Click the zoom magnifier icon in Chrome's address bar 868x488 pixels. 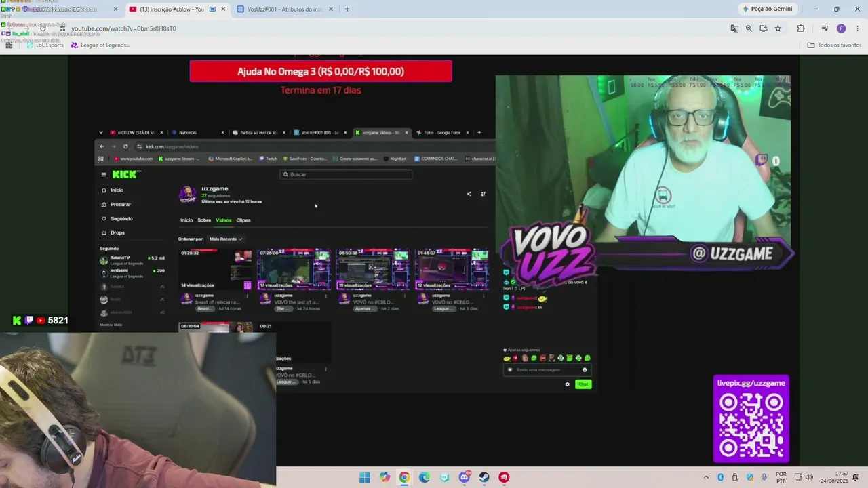tap(749, 28)
